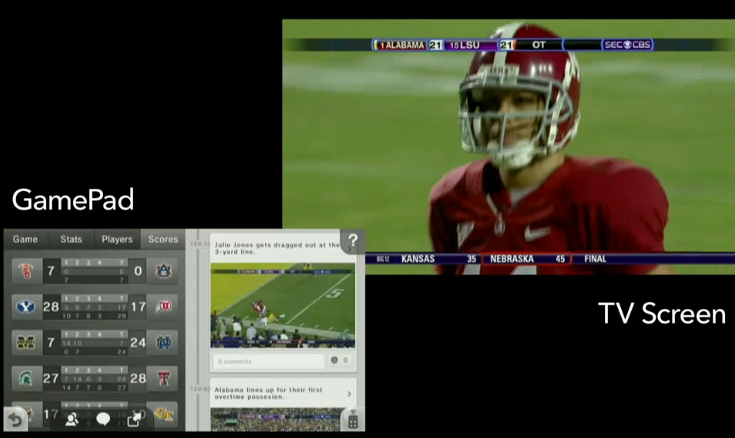Tap the share arrow icon
Viewport: 735px width, 438px height.
click(x=133, y=420)
